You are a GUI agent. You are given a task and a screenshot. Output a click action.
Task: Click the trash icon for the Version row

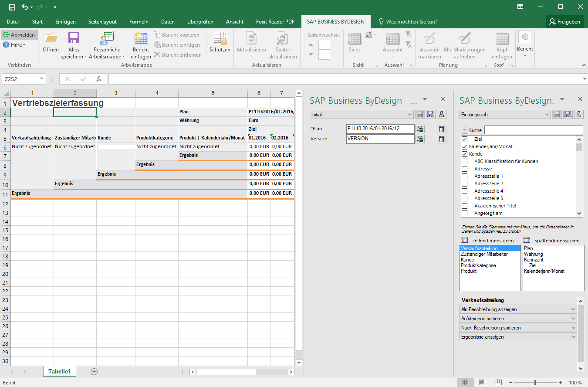click(x=442, y=139)
